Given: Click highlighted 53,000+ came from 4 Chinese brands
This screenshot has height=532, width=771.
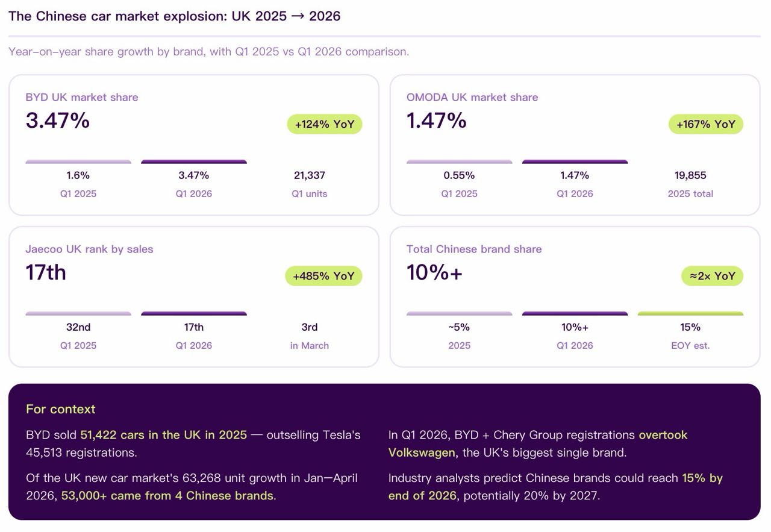Looking at the screenshot, I should (x=167, y=496).
